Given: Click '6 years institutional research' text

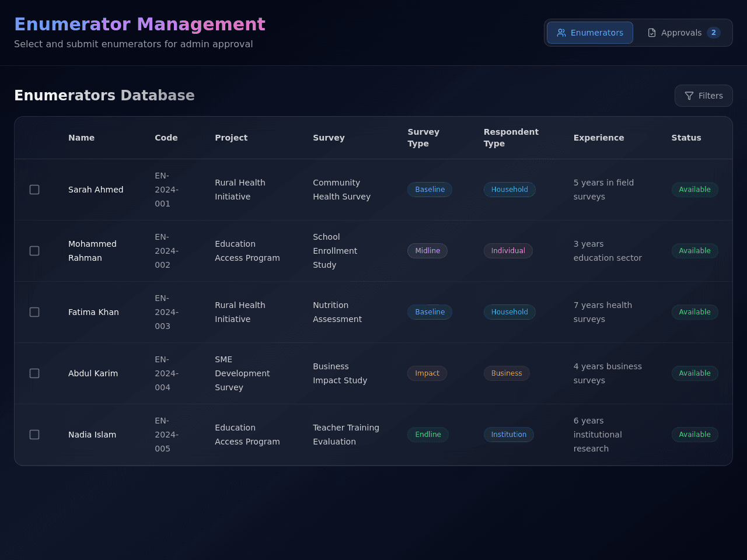Looking at the screenshot, I should (x=598, y=435).
